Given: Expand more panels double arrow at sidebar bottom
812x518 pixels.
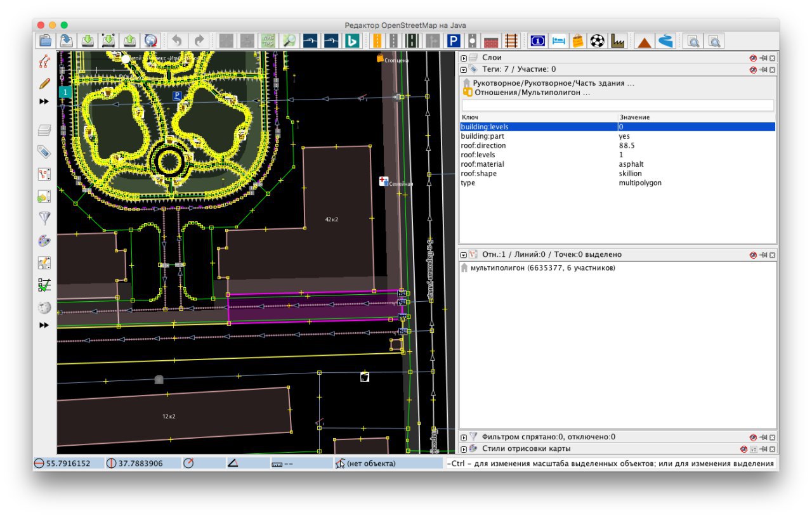Looking at the screenshot, I should tap(44, 325).
